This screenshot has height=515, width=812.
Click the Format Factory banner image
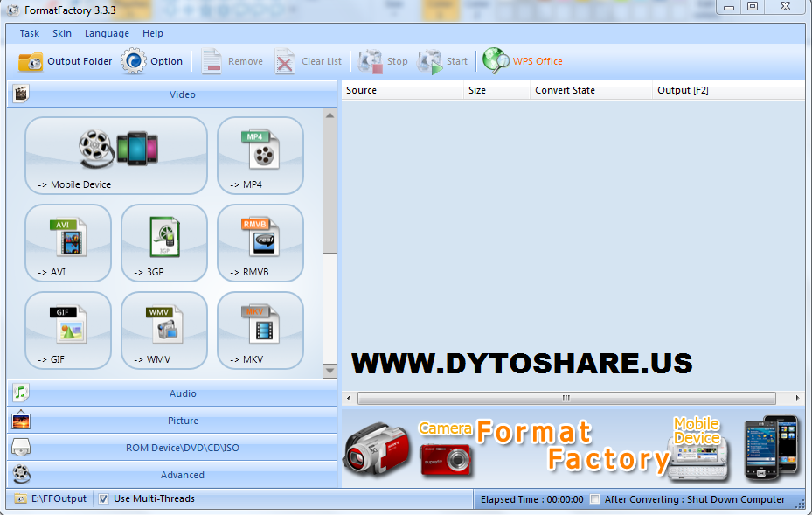click(573, 448)
